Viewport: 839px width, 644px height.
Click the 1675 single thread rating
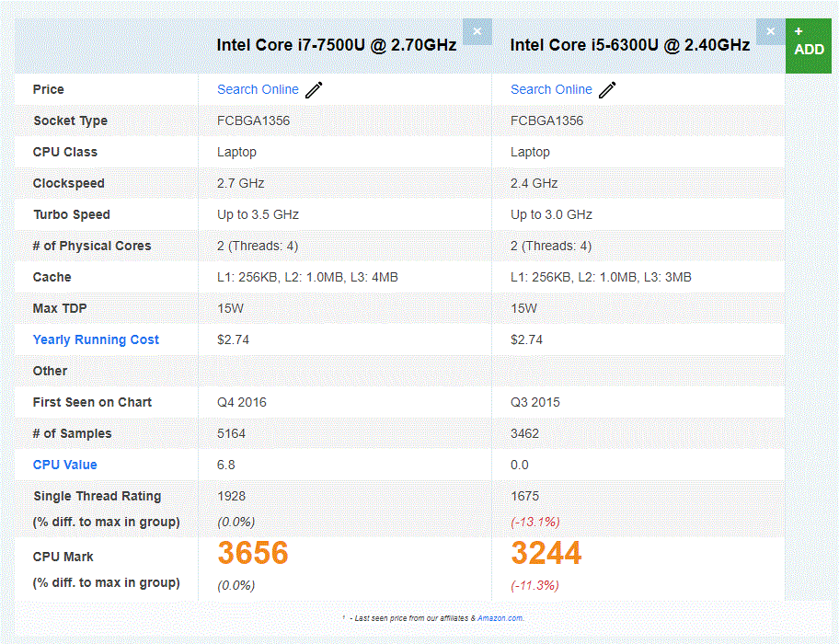pyautogui.click(x=524, y=496)
